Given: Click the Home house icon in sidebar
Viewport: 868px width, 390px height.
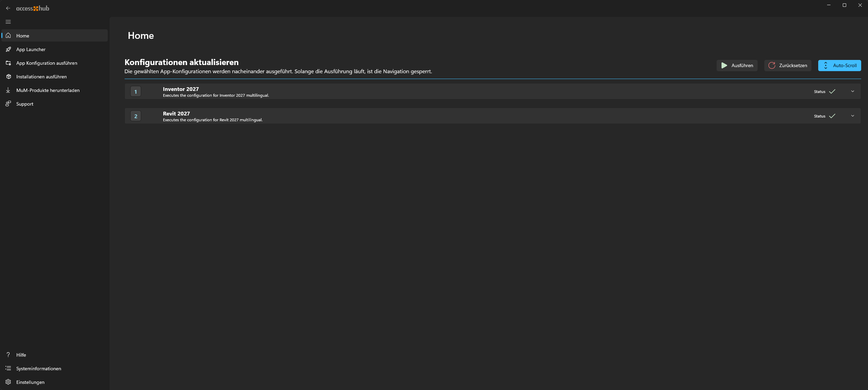Looking at the screenshot, I should click(x=8, y=35).
